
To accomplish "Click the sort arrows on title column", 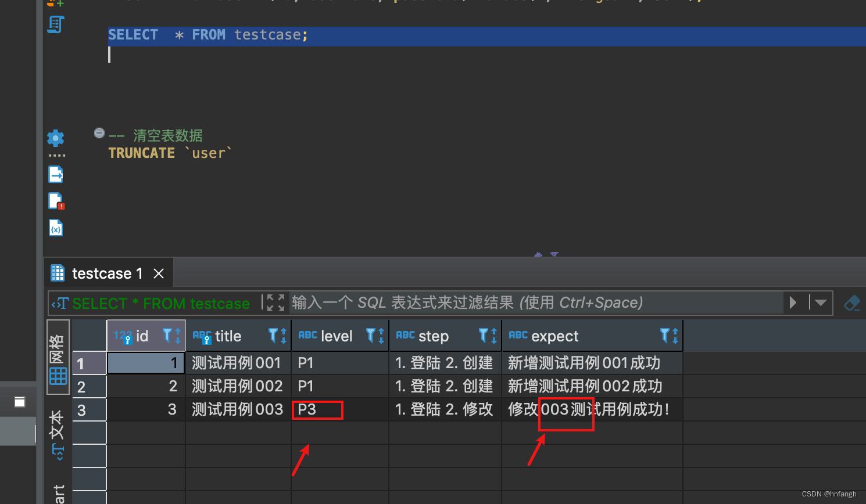I will 284,336.
